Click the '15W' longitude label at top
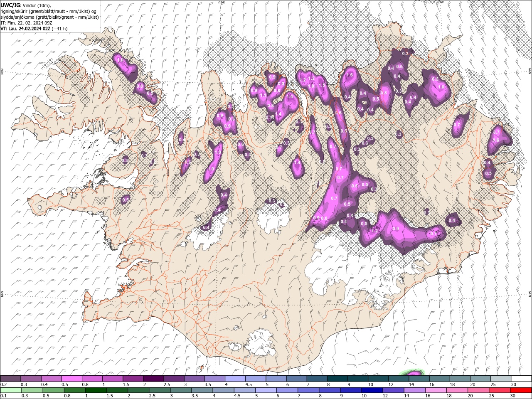Screen dimensions: 532x399 pos(440,2)
